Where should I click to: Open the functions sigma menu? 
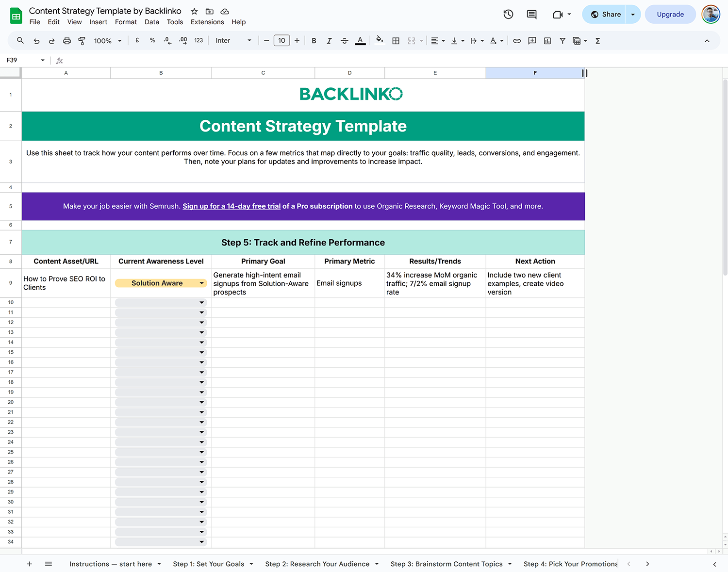point(598,41)
